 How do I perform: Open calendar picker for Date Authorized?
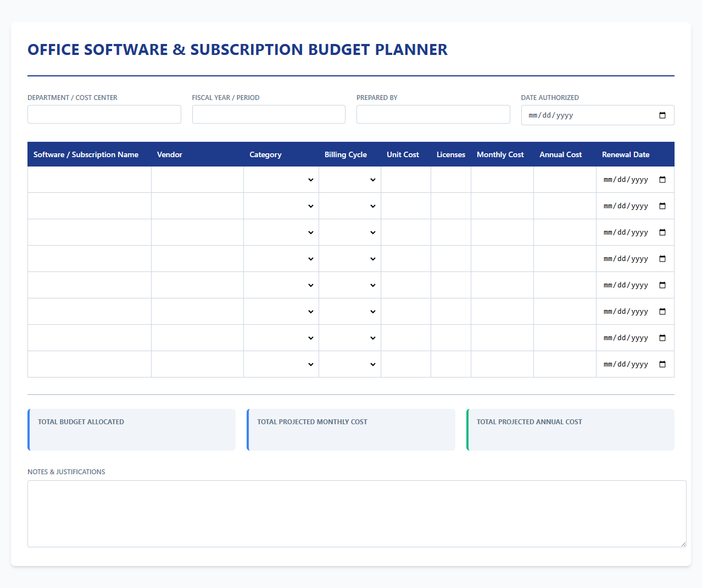pos(662,115)
